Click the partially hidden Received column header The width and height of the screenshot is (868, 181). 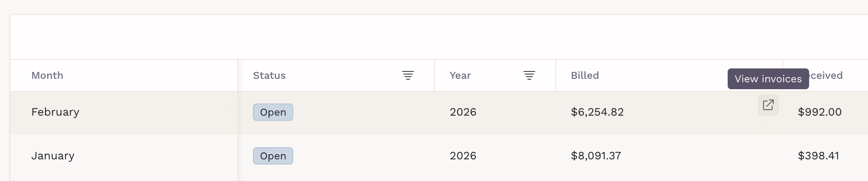point(826,75)
